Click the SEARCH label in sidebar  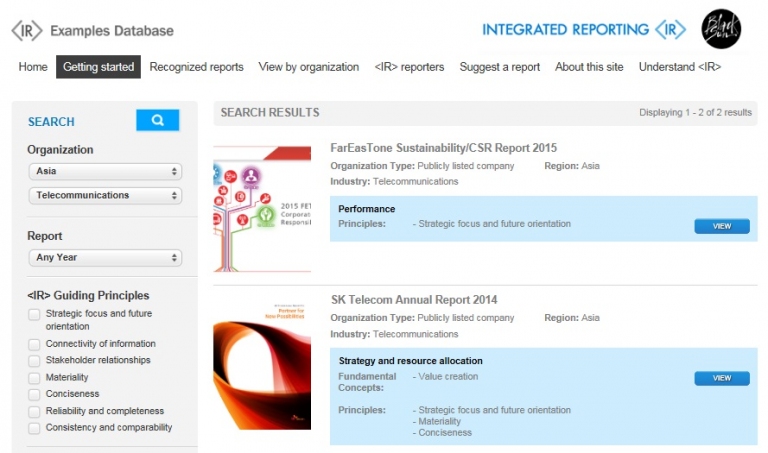click(51, 122)
